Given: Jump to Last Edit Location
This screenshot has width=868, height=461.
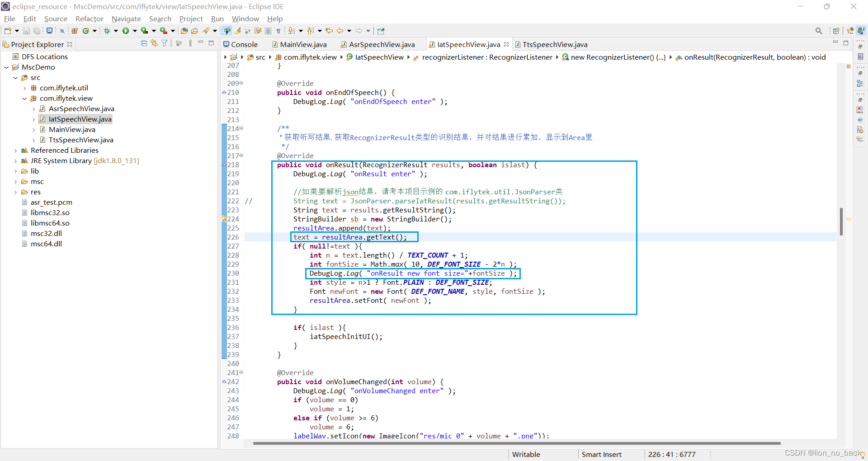Looking at the screenshot, I should click(329, 31).
